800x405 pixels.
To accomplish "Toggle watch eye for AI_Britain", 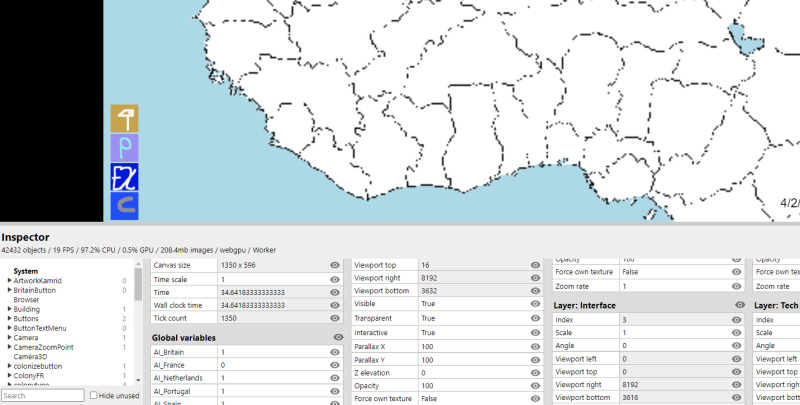I will 335,352.
